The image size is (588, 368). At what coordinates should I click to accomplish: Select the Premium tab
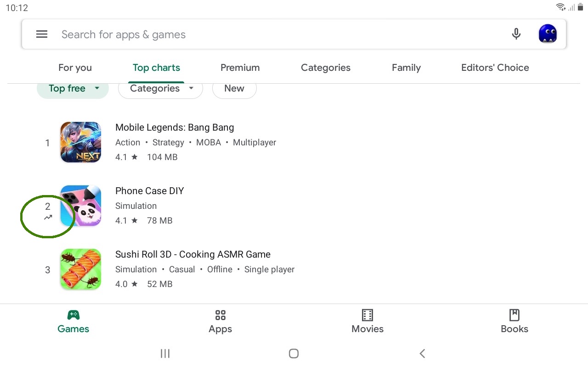240,68
